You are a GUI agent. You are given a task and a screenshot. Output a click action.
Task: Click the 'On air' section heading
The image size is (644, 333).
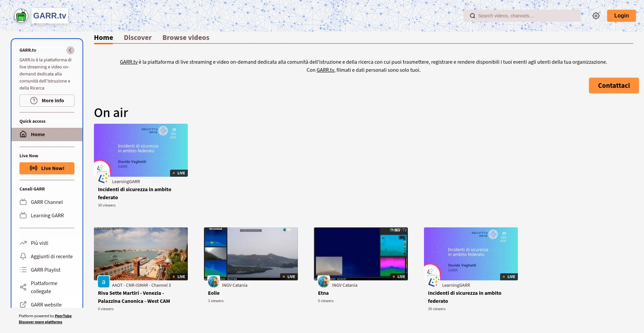click(x=111, y=113)
